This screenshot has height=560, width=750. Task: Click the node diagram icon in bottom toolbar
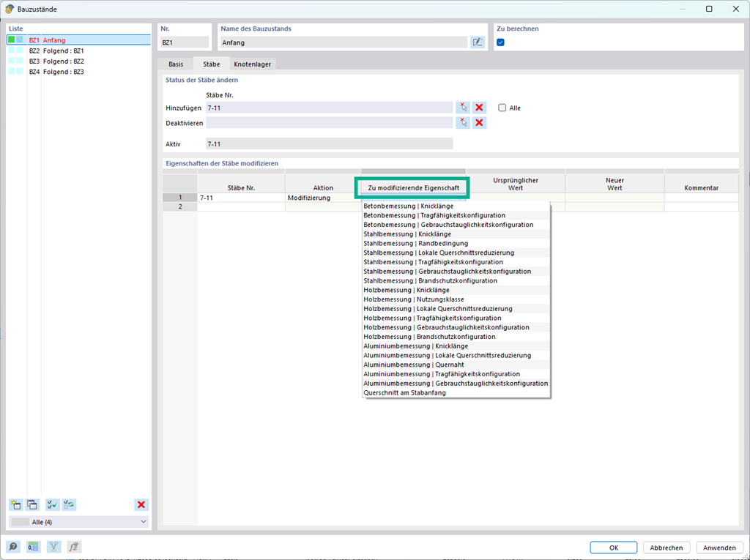53,547
